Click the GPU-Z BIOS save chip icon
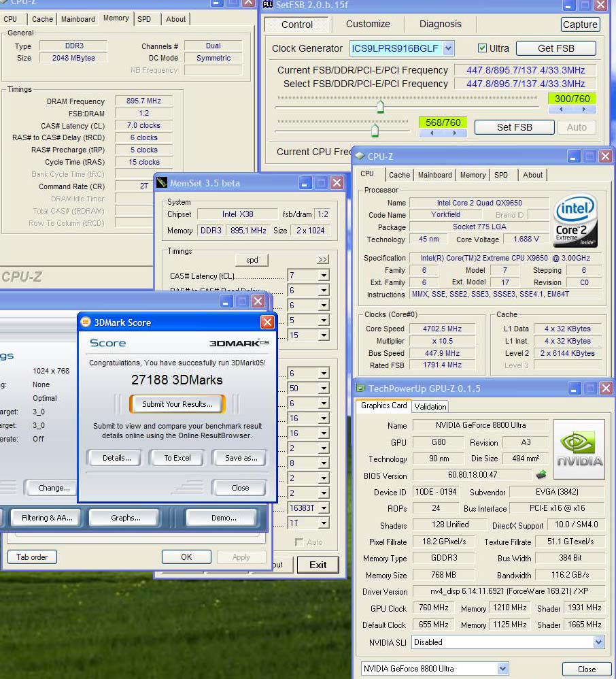Screen dimensions: 616x679 (541, 475)
